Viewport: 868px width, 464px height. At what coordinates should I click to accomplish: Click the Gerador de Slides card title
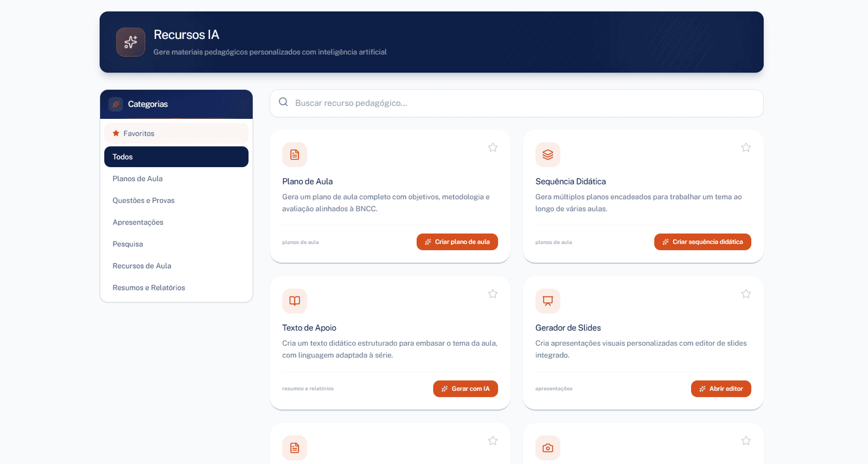click(568, 328)
